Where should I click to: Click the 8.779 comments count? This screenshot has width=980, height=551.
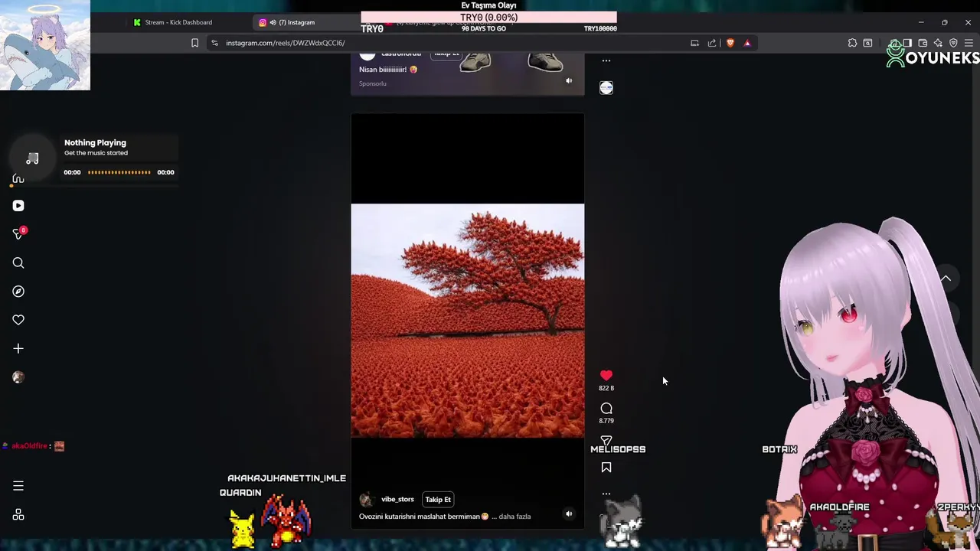606,421
